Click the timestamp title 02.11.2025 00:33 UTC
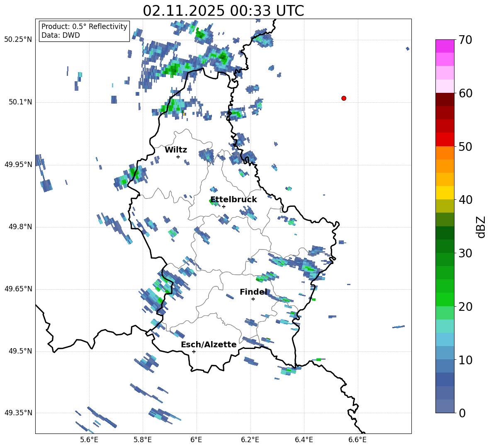Screen dimensions: 491x448 (223, 11)
